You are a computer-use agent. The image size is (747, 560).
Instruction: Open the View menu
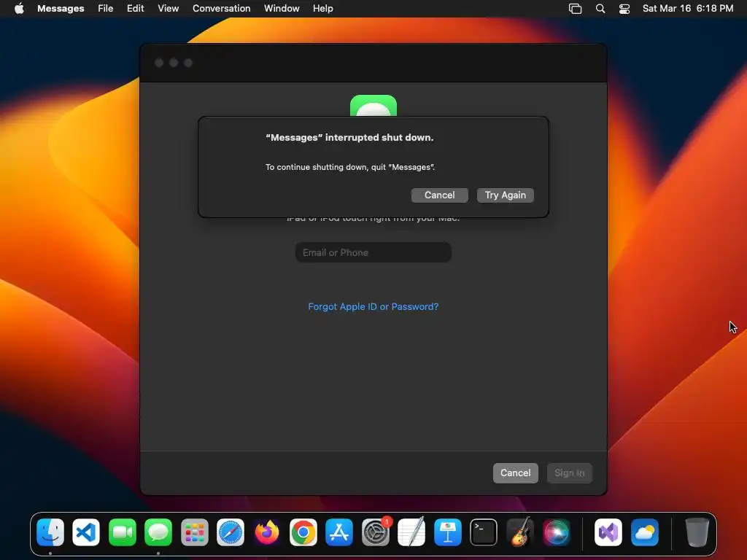click(169, 9)
